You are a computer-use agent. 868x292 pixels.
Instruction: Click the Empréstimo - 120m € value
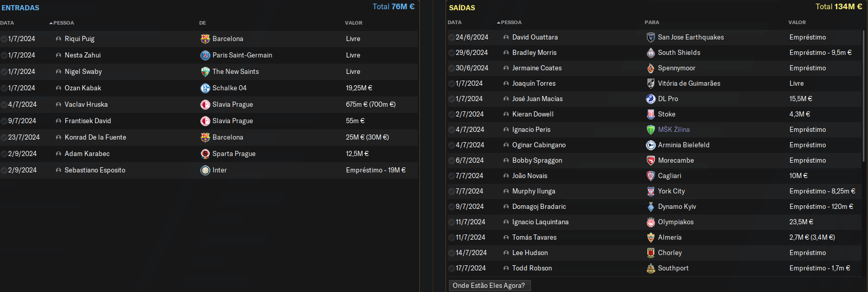pyautogui.click(x=821, y=206)
